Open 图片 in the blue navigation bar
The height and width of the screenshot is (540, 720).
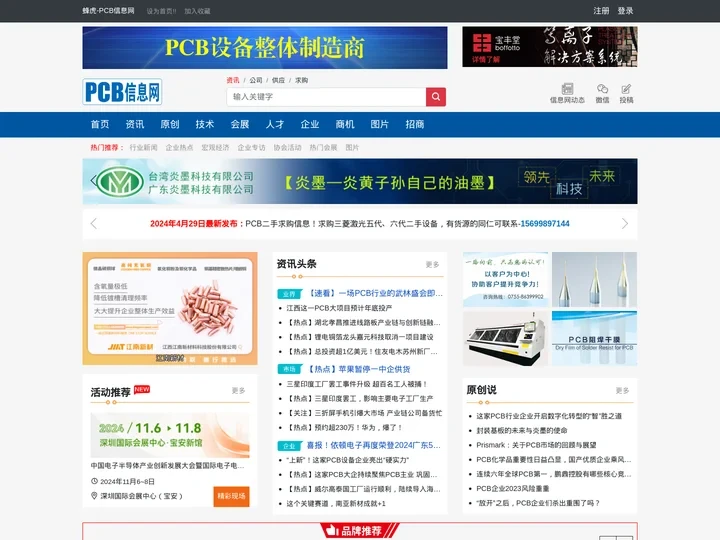point(380,124)
